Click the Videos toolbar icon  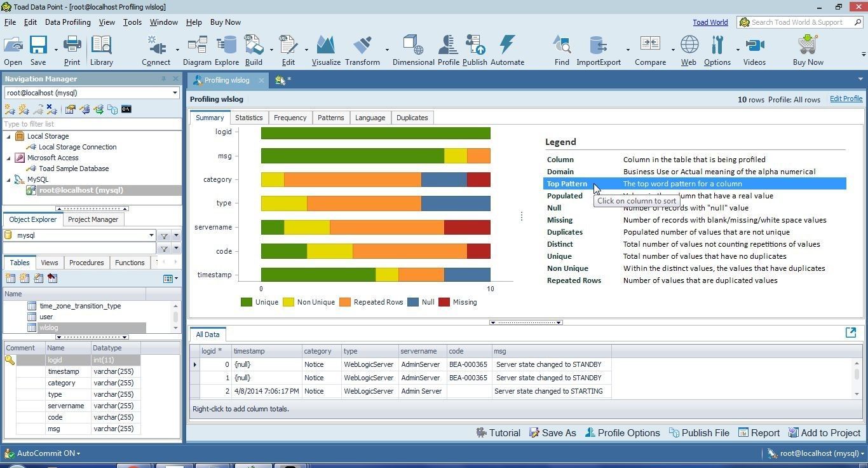pyautogui.click(x=754, y=45)
